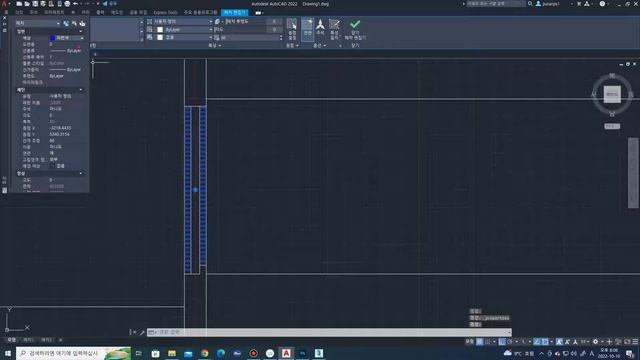The image size is (640, 360).
Task: Expand the hatch pattern gallery
Action: [x=142, y=39]
